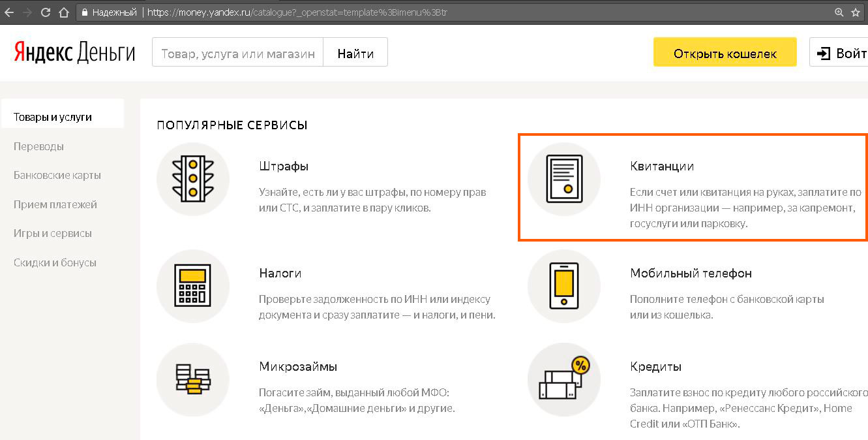Click the yellow Открыть кошелек button
The width and height of the screenshot is (868, 440).
tap(725, 53)
